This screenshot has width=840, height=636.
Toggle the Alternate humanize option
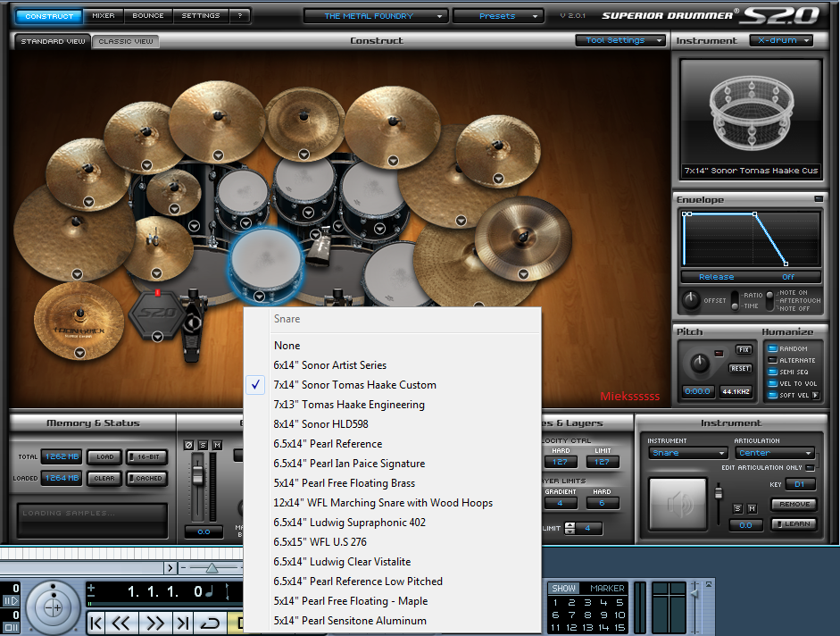(x=772, y=360)
